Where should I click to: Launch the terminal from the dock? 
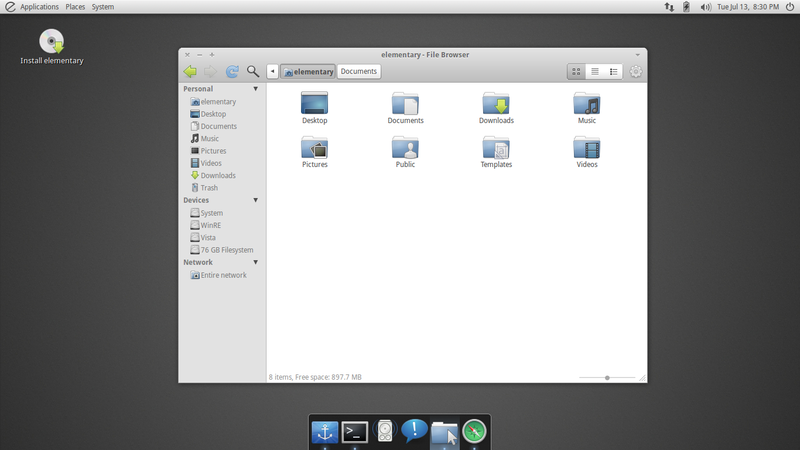(x=355, y=432)
